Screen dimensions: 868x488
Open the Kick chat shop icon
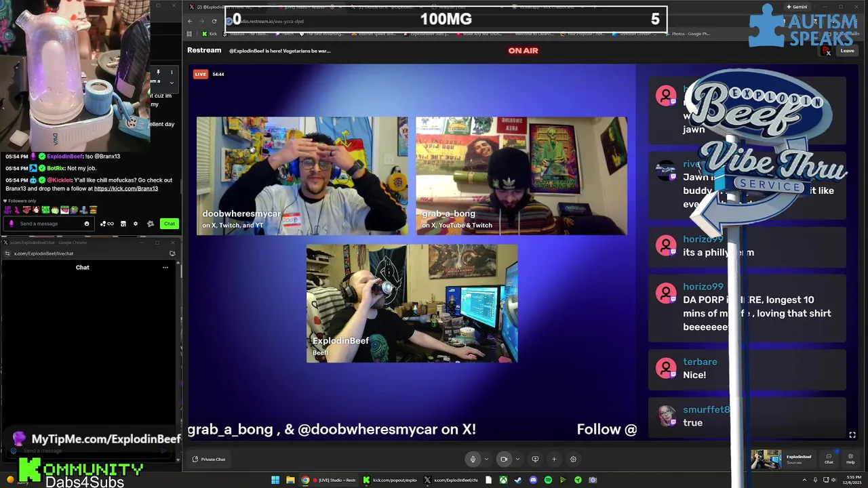coord(123,224)
